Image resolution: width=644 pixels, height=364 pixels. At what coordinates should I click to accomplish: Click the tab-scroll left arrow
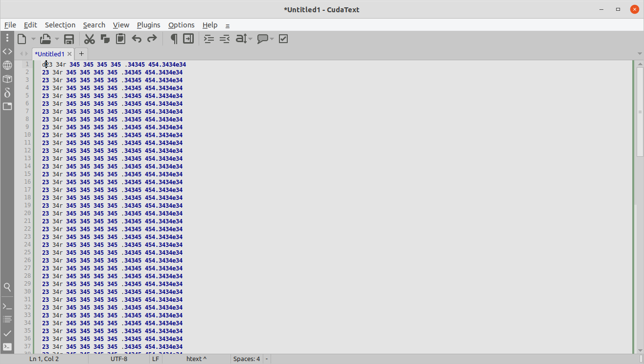pyautogui.click(x=22, y=54)
